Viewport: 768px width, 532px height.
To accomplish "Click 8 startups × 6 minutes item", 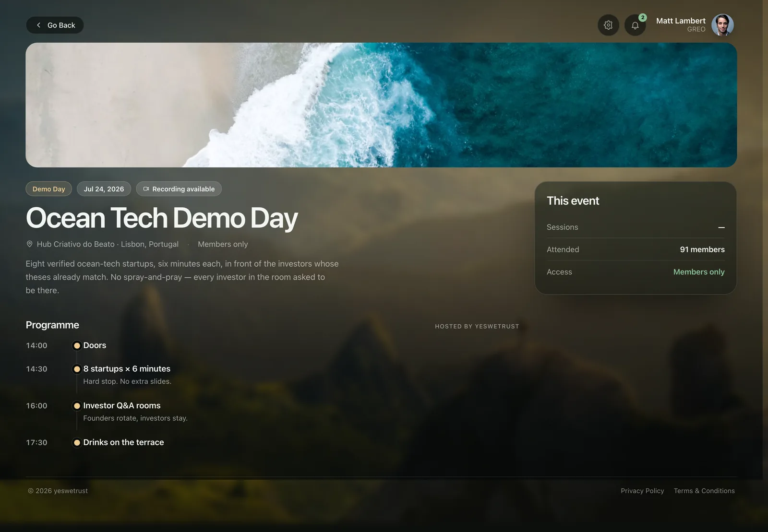I will (127, 369).
